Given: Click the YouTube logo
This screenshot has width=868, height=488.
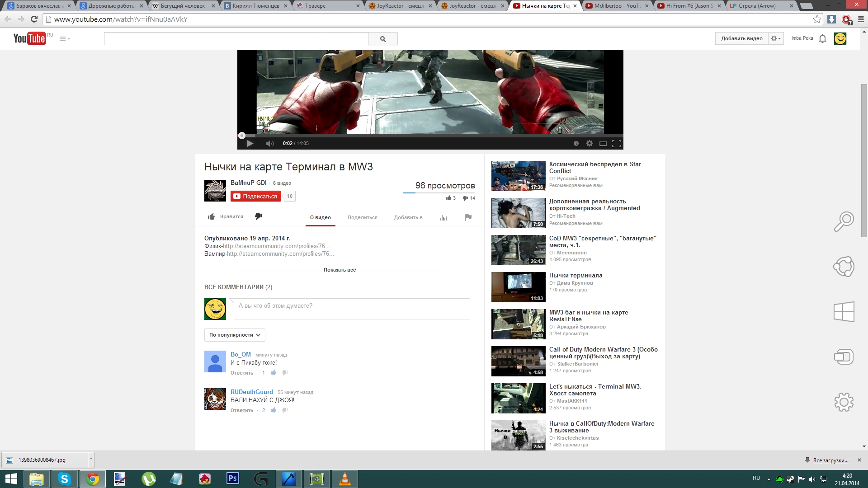Looking at the screenshot, I should click(29, 38).
